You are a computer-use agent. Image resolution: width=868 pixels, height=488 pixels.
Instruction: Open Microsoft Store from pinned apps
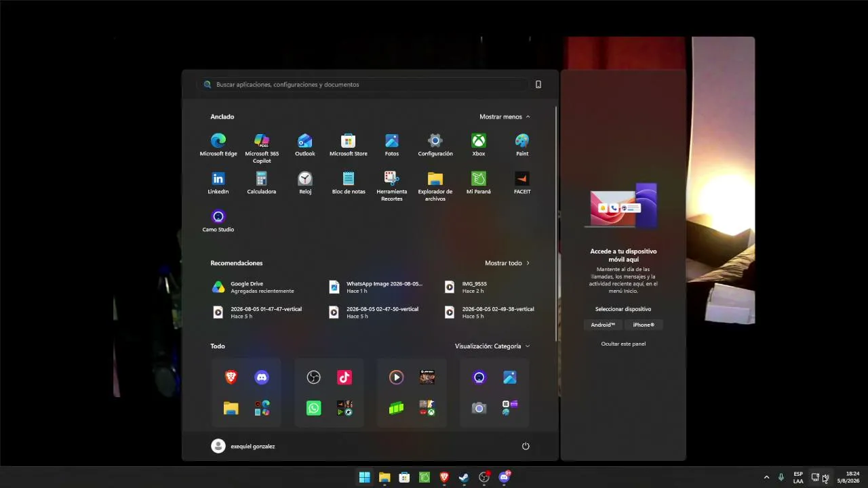tap(349, 144)
